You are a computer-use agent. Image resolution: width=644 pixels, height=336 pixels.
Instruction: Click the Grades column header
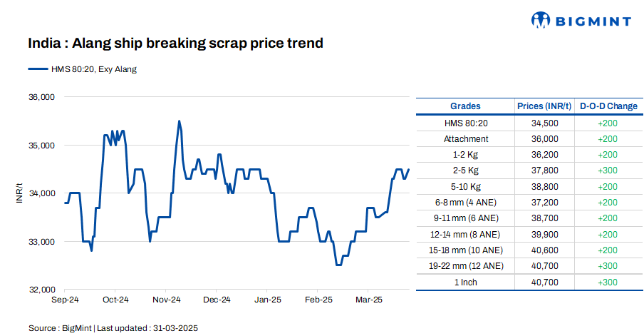[x=466, y=106]
